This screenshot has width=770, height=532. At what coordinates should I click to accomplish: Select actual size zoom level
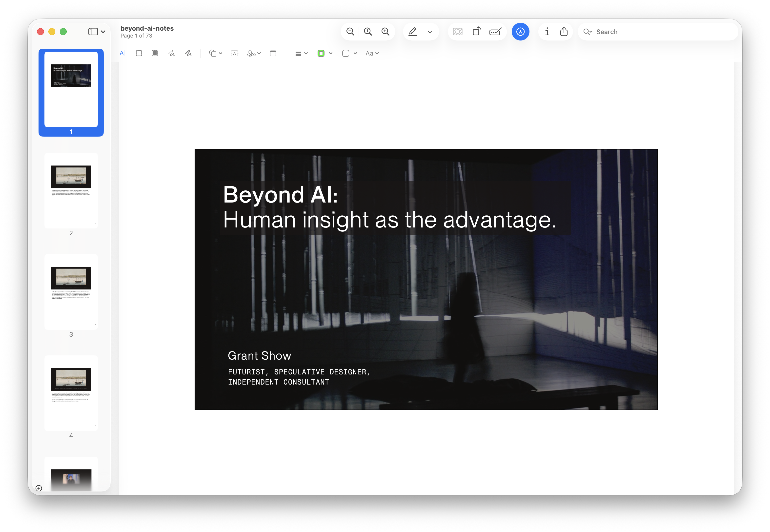tap(368, 31)
